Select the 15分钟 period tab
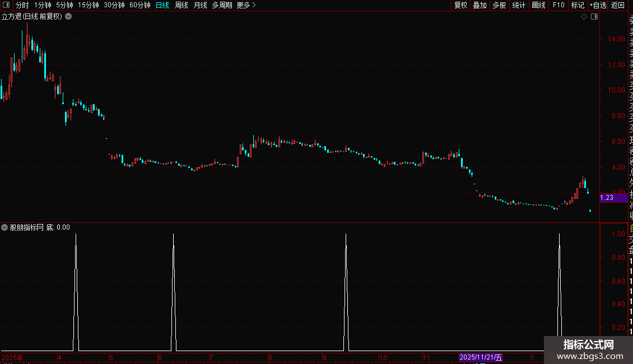The image size is (633, 364). coord(89,5)
